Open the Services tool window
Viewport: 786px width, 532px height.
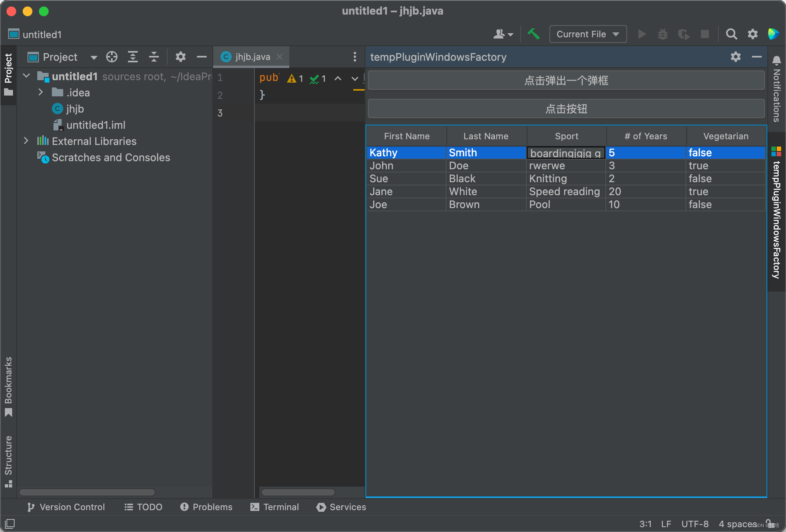341,507
